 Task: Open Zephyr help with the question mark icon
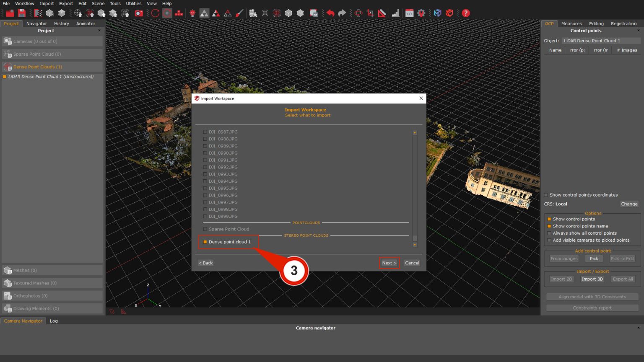[466, 13]
